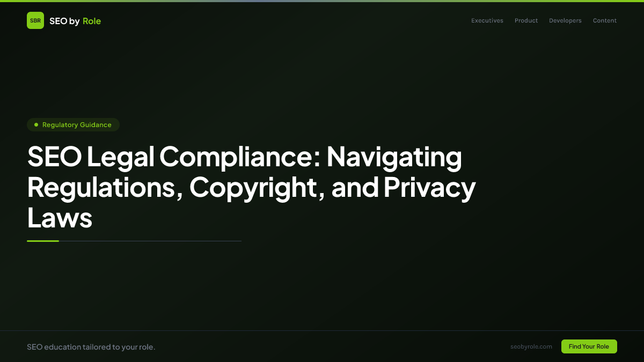This screenshot has height=362, width=644.
Task: Click the green Role text in brand name
Action: tap(92, 20)
